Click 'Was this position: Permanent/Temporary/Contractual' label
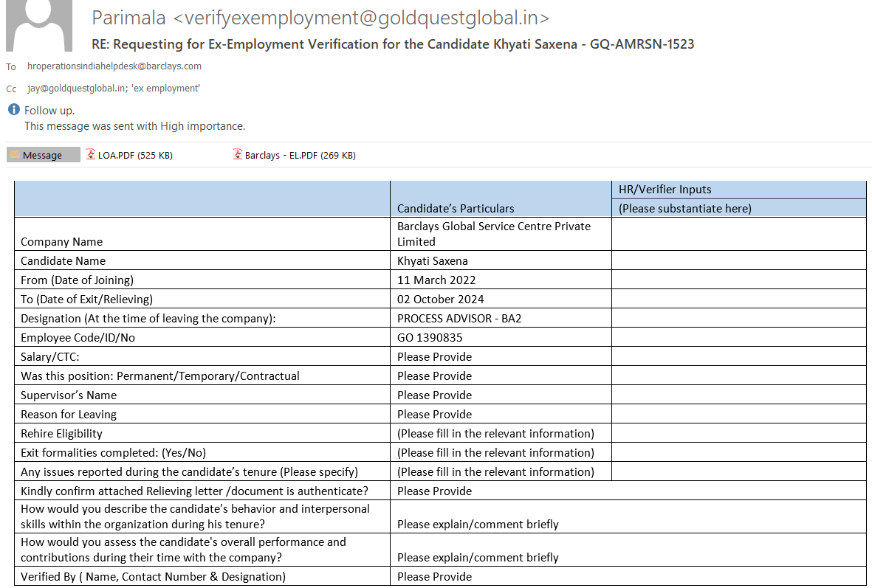 160,376
